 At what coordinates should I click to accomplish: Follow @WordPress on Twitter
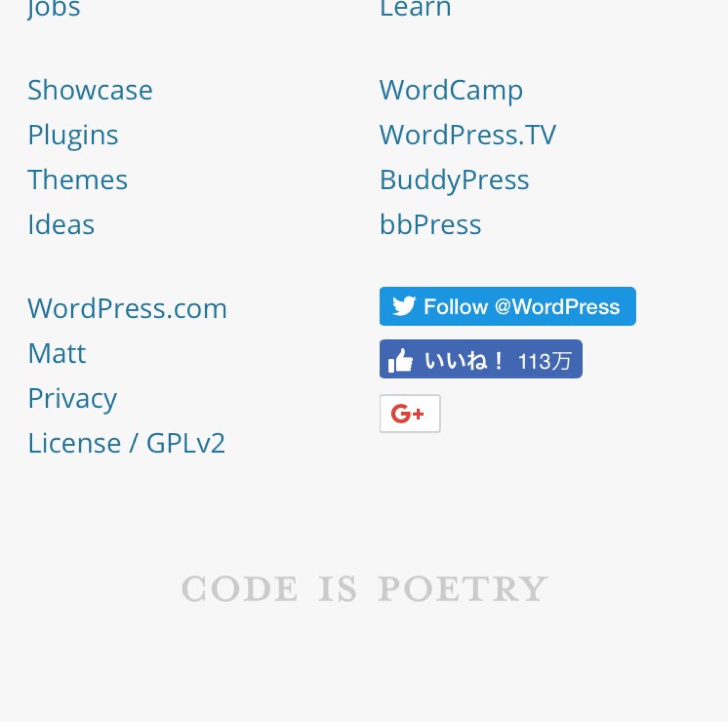(x=508, y=306)
